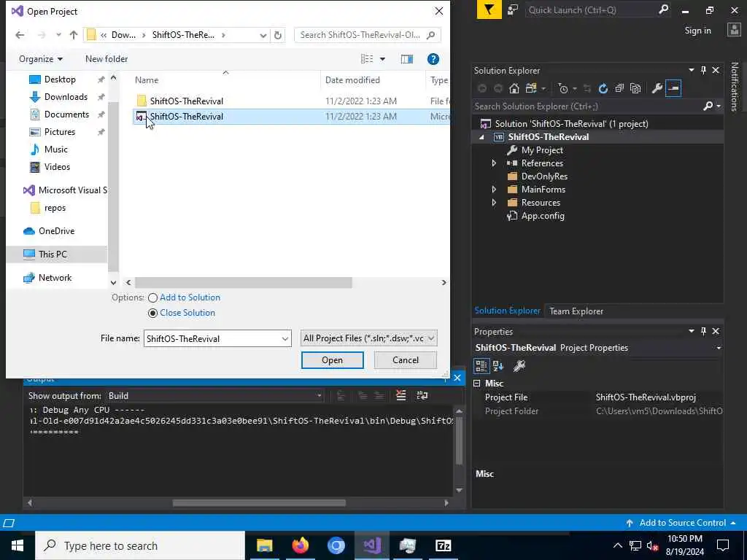Click the blue Help question mark icon
747x560 pixels.
pyautogui.click(x=433, y=59)
